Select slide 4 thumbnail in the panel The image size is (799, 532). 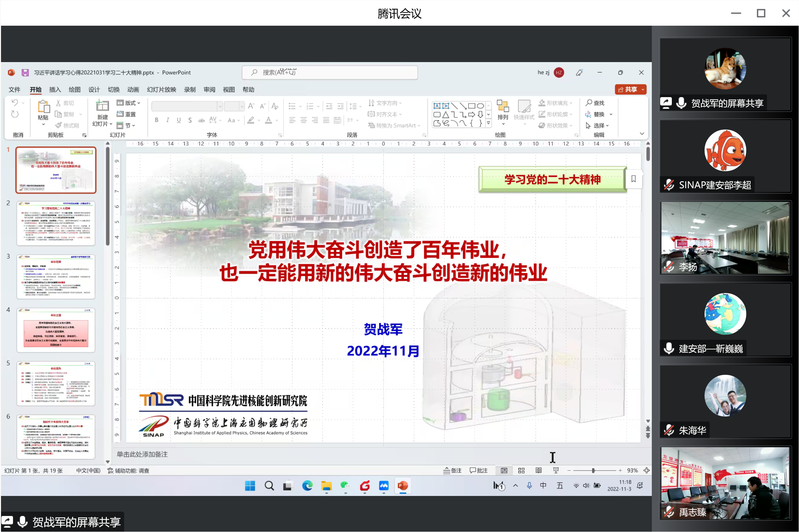[x=56, y=330]
